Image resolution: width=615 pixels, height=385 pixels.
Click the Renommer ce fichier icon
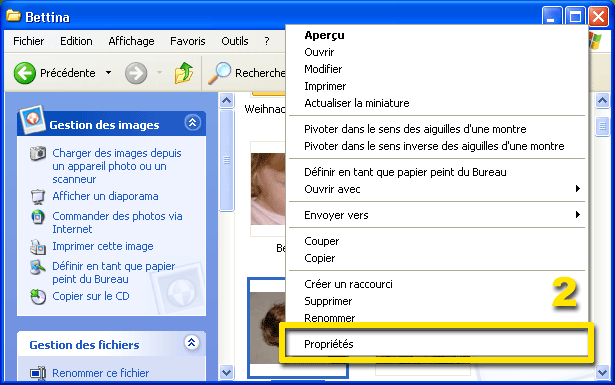tap(38, 373)
